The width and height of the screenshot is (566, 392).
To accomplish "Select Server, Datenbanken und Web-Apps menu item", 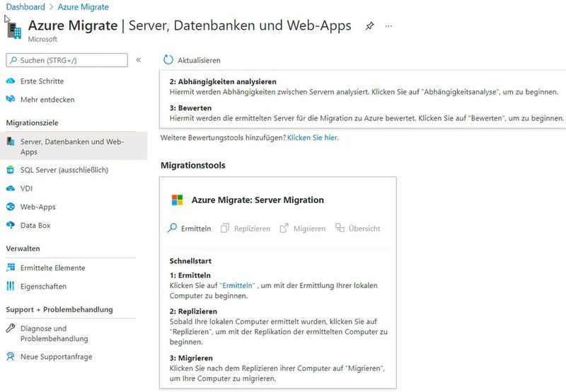I will click(74, 146).
